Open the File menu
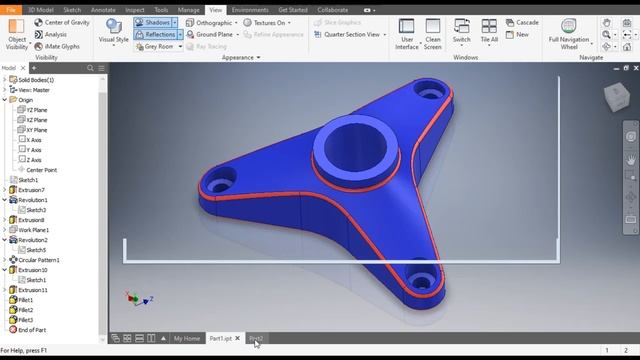 pos(11,10)
